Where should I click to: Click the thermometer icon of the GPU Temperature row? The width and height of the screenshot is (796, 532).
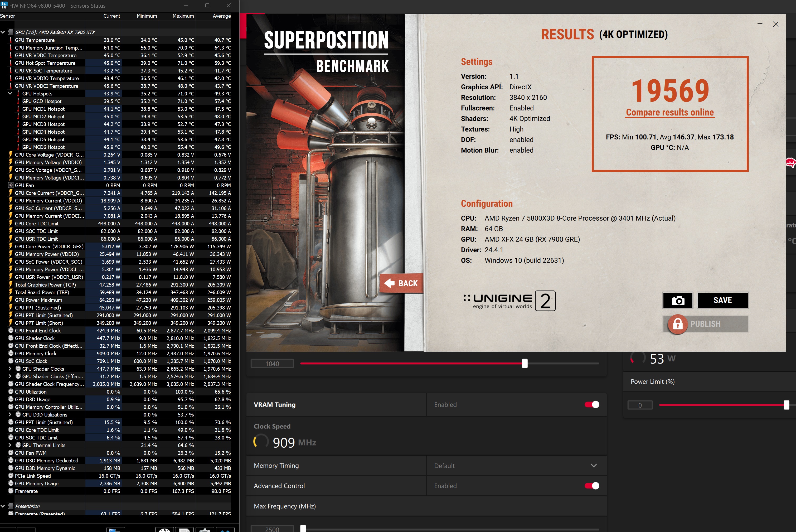tap(11, 40)
